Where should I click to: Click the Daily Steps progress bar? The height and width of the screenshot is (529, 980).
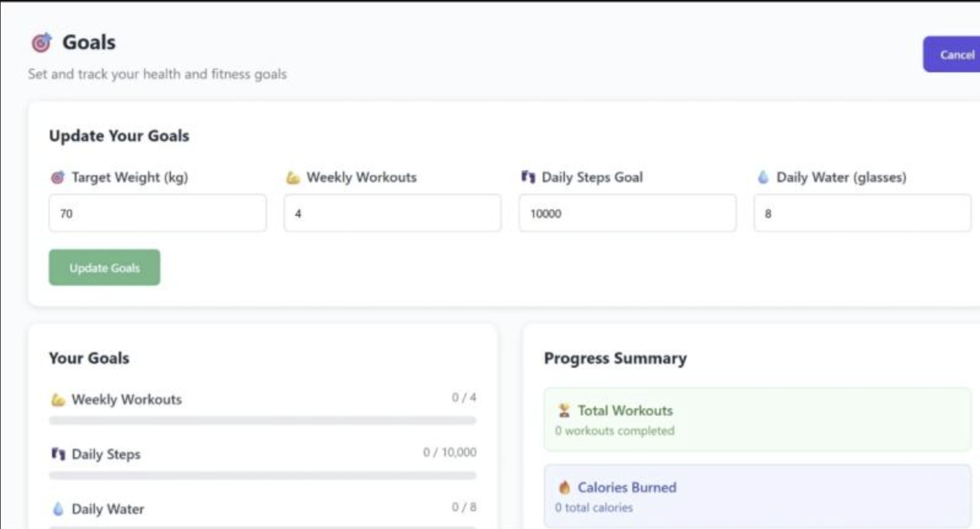(x=262, y=475)
